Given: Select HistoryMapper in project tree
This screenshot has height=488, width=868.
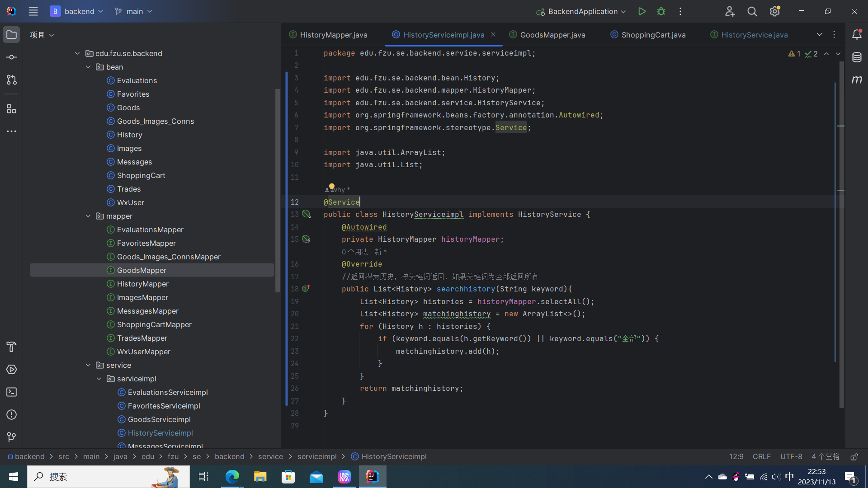Looking at the screenshot, I should point(142,284).
